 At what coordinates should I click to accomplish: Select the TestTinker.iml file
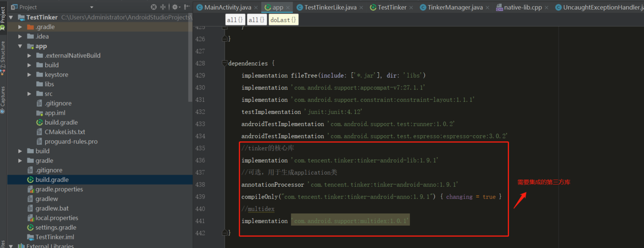55,237
